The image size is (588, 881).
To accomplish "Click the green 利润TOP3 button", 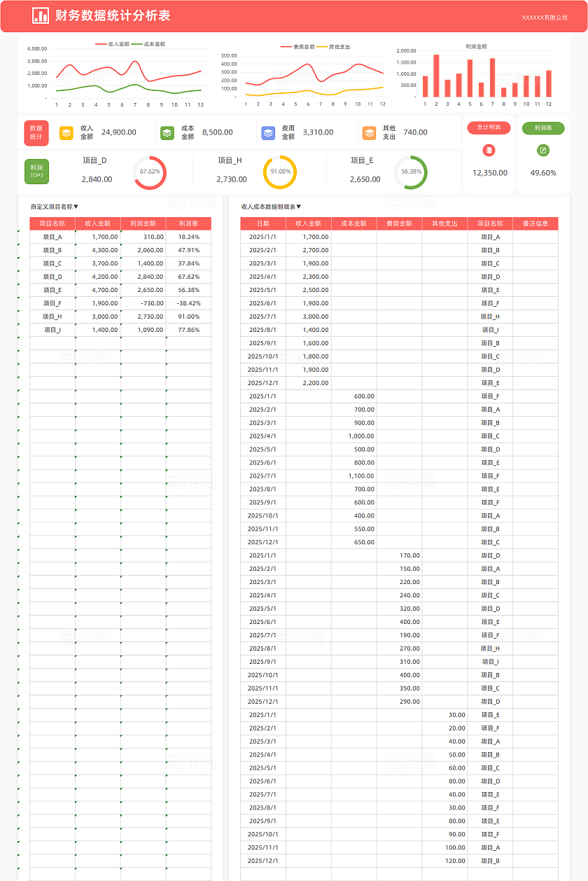I will coord(36,172).
